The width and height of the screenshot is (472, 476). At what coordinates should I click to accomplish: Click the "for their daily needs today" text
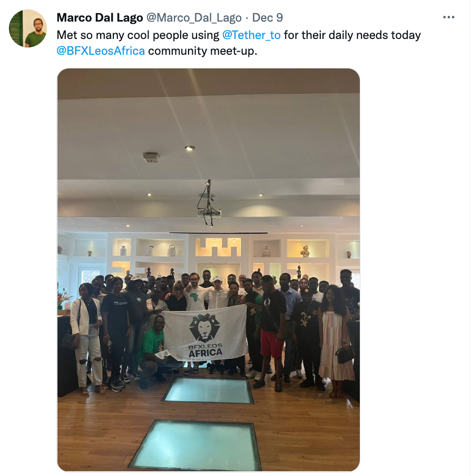(x=352, y=35)
